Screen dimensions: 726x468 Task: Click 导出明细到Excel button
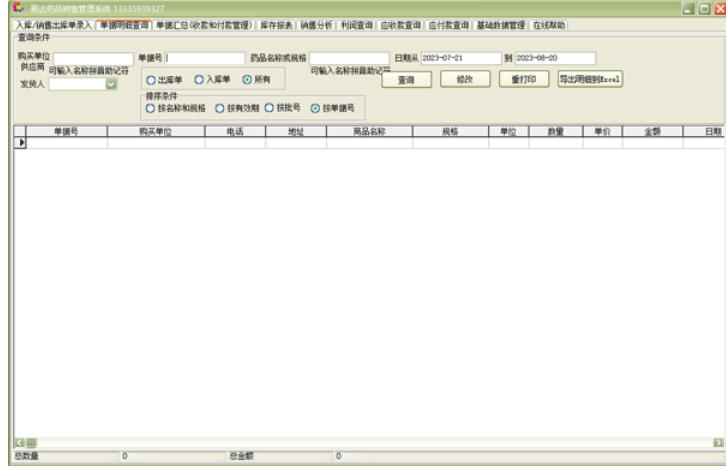[x=590, y=79]
